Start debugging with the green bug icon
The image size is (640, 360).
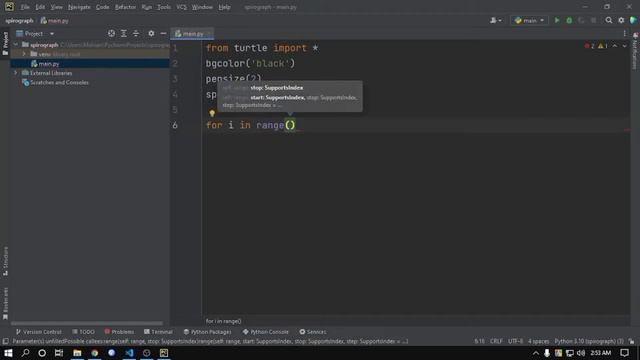coord(569,20)
